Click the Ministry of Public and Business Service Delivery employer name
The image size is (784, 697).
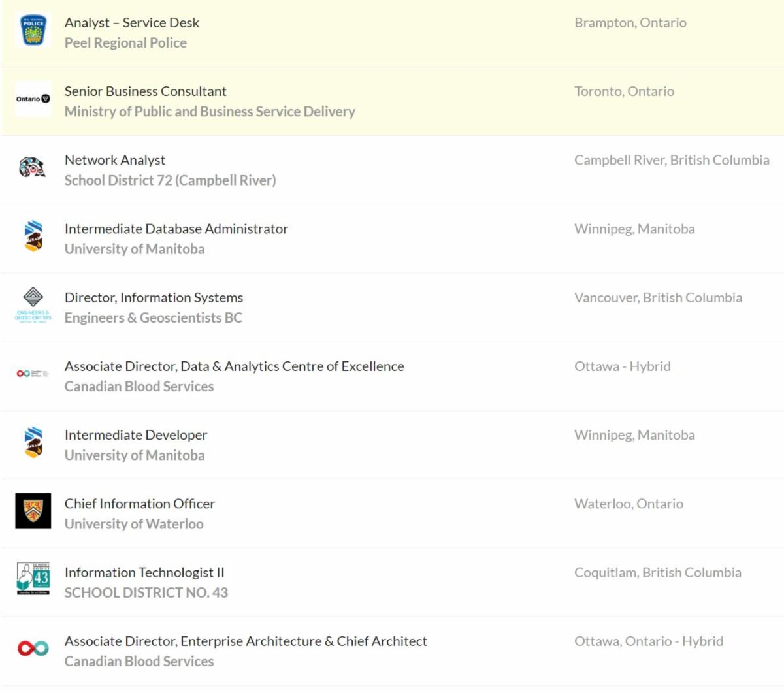coord(210,112)
